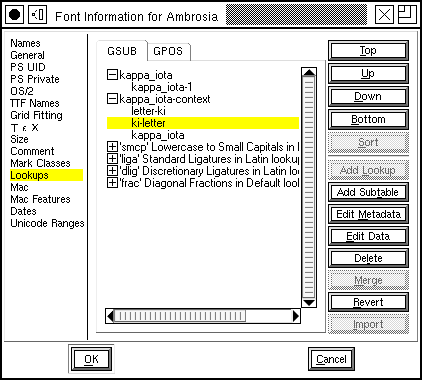Switch to the GSUB tab
The image size is (422, 380).
click(122, 51)
